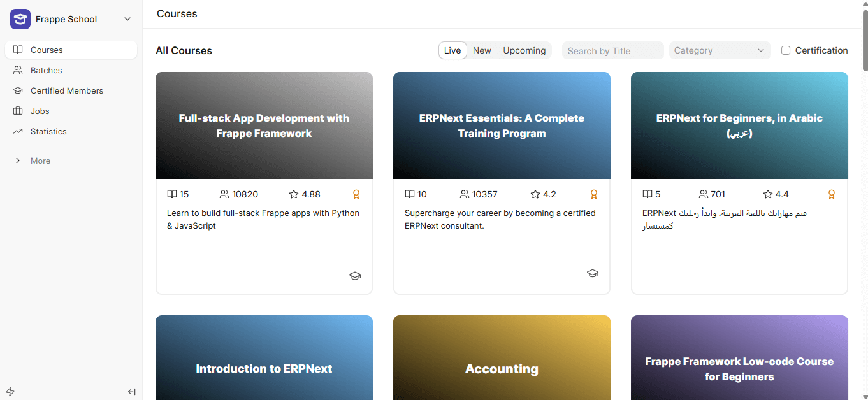
Task: Select the Upcoming courses filter
Action: coord(524,50)
